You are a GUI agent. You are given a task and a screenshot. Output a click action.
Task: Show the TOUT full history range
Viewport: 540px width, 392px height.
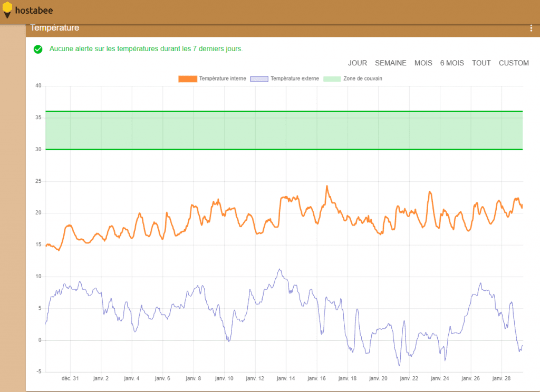coord(481,63)
